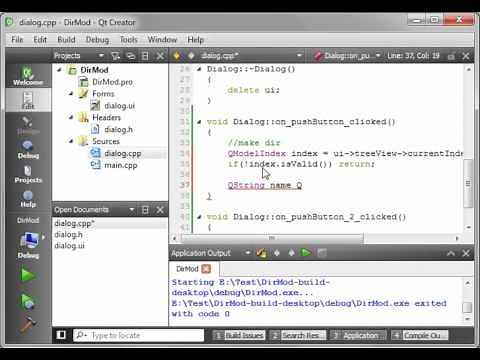The height and width of the screenshot is (360, 480).
Task: Click the Build hammer icon
Action: coord(27,324)
